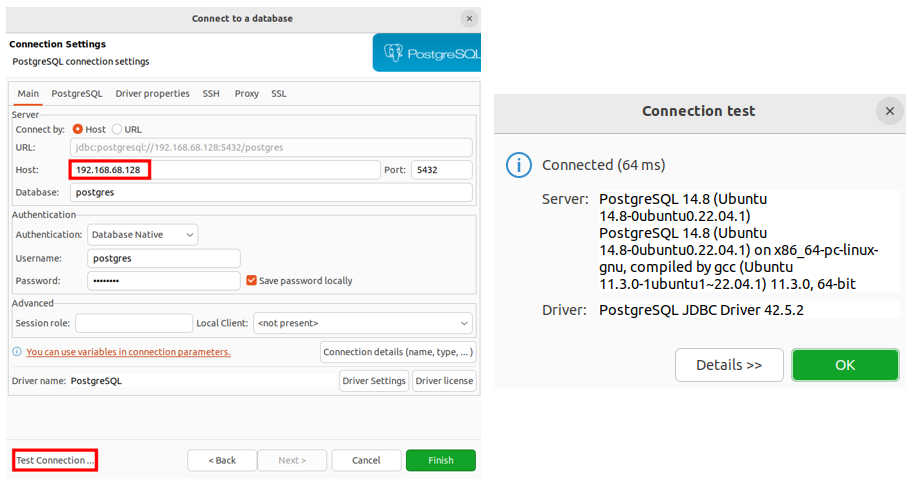Viewport: 909px width, 484px height.
Task: Click the 'PostgreSQL JDBC Driver 42.5.2' text
Action: tap(701, 310)
